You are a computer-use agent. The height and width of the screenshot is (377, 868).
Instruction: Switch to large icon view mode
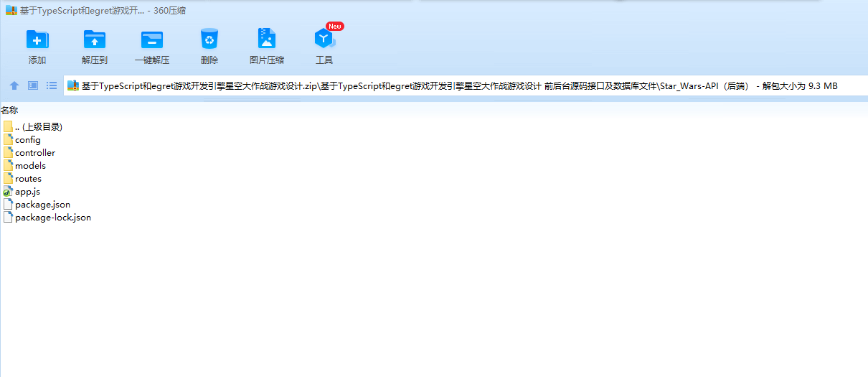(x=33, y=85)
